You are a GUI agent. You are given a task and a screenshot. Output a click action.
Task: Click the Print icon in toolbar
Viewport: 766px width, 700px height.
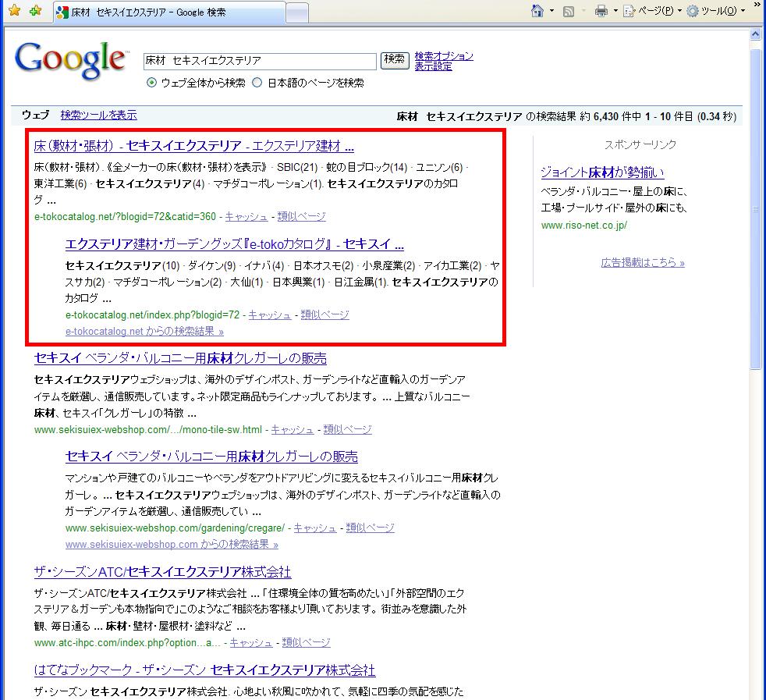pos(601,11)
